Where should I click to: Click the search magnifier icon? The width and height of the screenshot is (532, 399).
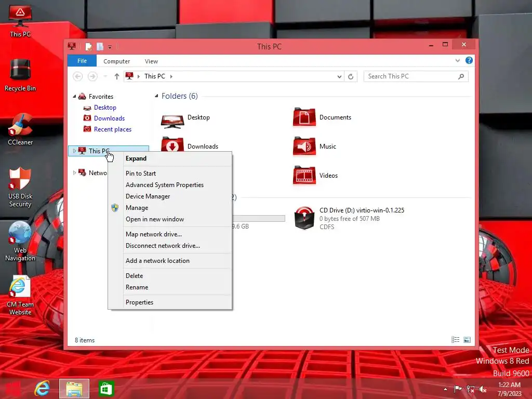[x=461, y=76]
